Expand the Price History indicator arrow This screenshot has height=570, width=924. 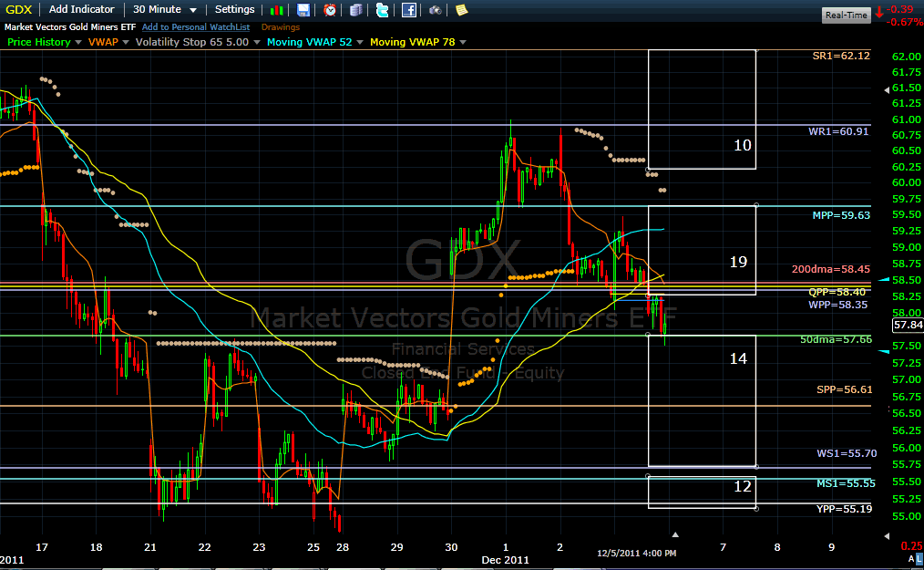coord(77,43)
